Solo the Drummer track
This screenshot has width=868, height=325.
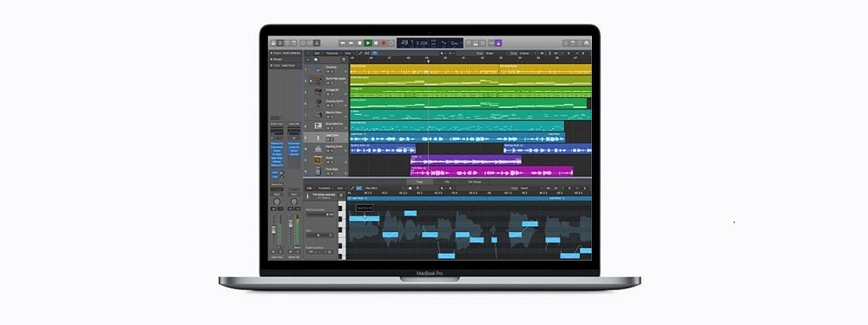(x=332, y=72)
